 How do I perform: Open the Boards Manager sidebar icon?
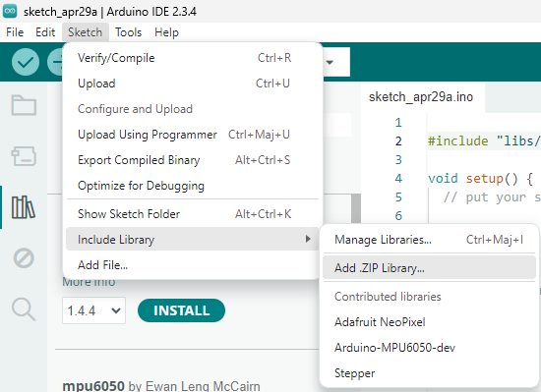(24, 156)
